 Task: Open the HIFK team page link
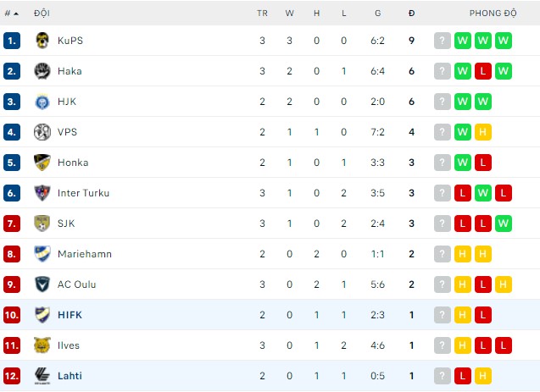[70, 315]
